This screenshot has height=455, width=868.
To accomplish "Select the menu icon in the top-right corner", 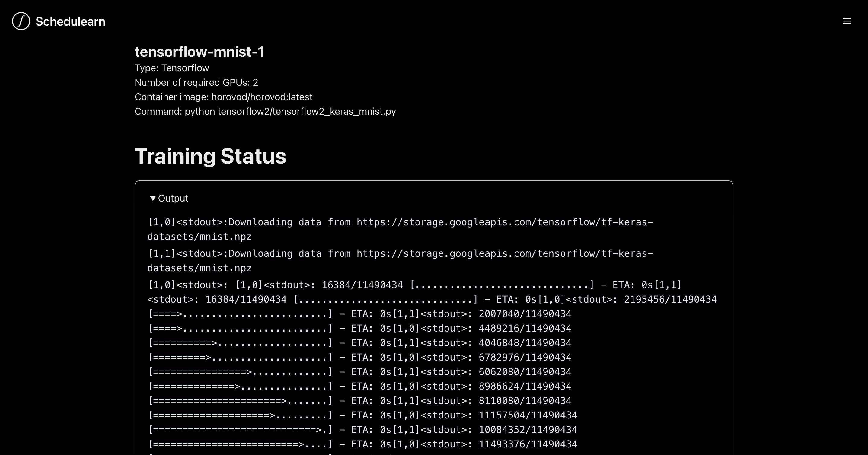I will pyautogui.click(x=847, y=21).
